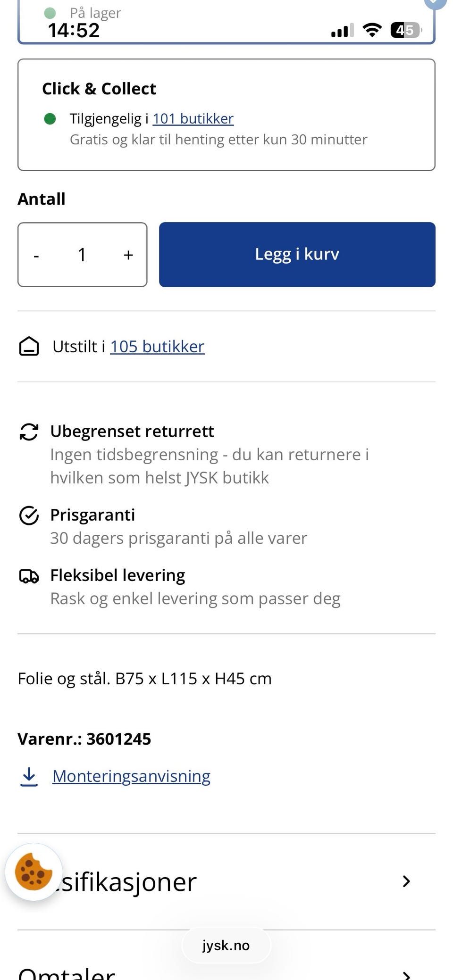Screen dimensions: 453x980
Task: Open the 105 butikker link
Action: tap(157, 347)
